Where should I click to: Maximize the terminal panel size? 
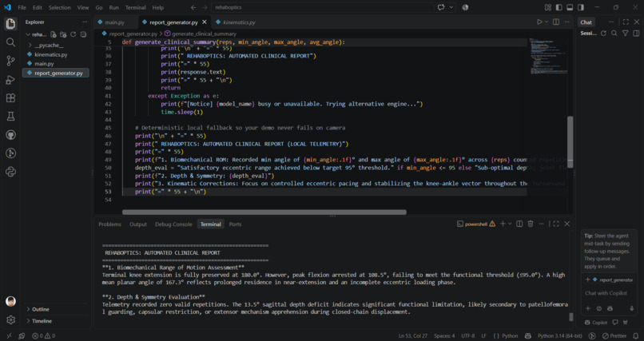click(x=555, y=224)
